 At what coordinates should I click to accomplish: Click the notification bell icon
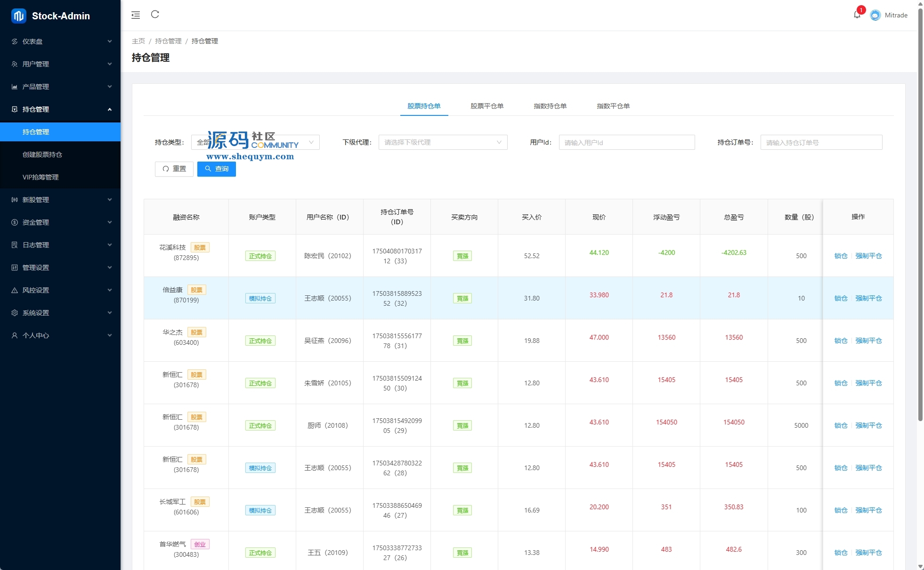tap(857, 15)
